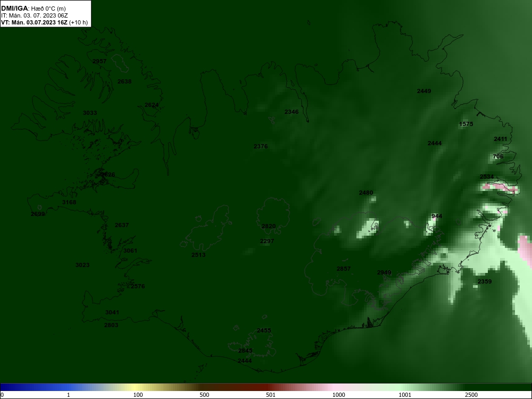
Task: Click the map value 2638
Action: [x=124, y=81]
